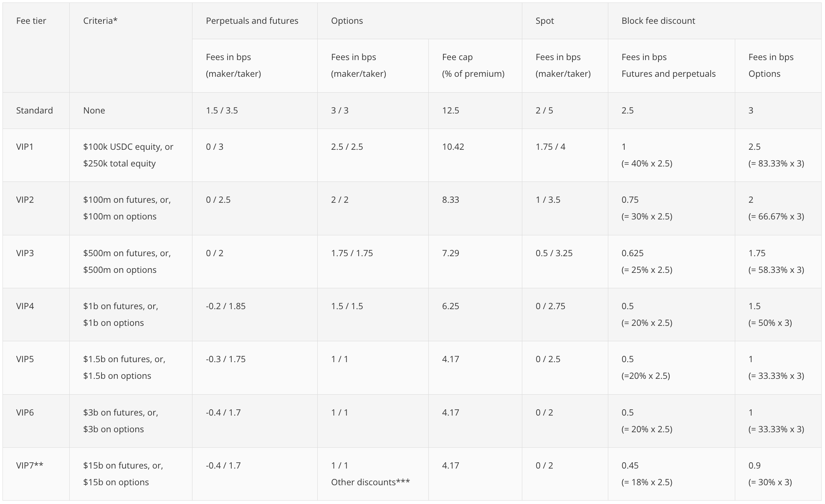Image resolution: width=825 pixels, height=504 pixels.
Task: Click the Fee tier column header
Action: pos(31,21)
